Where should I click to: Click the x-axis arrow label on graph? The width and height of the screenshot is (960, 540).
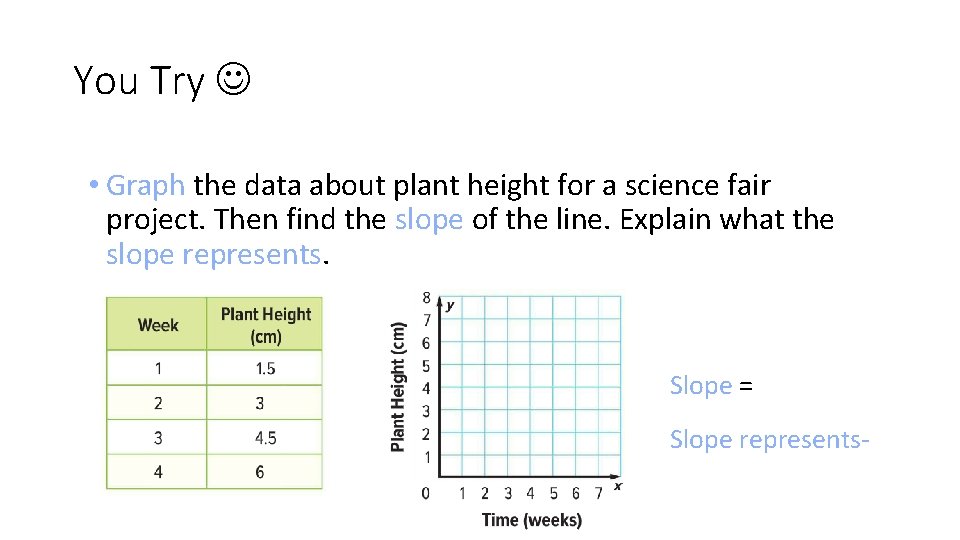(x=618, y=486)
